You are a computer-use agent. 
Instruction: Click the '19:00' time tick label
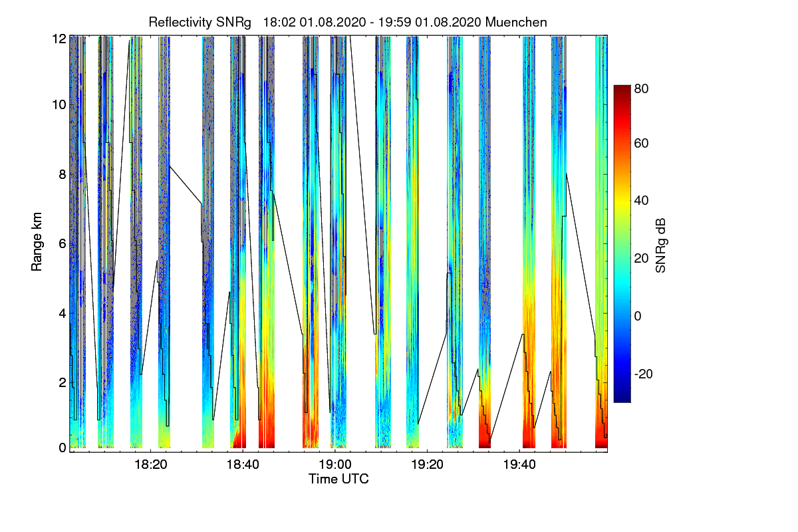coord(336,465)
